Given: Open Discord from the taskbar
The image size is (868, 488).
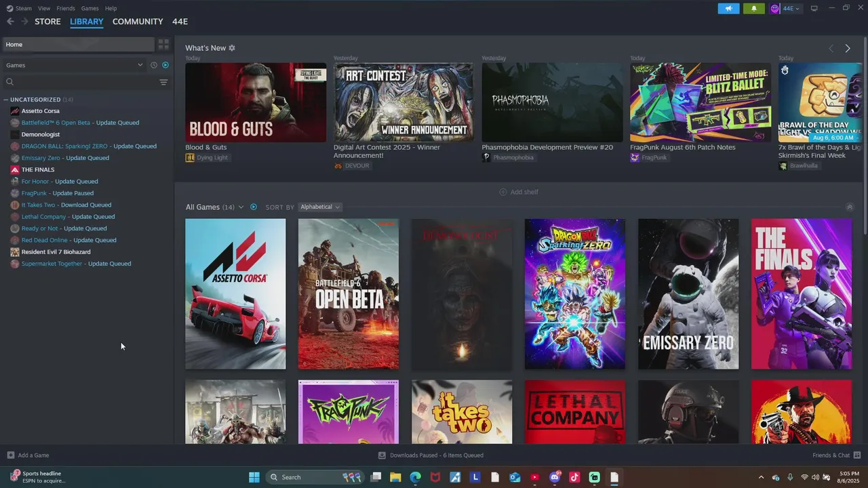Looking at the screenshot, I should click(555, 477).
